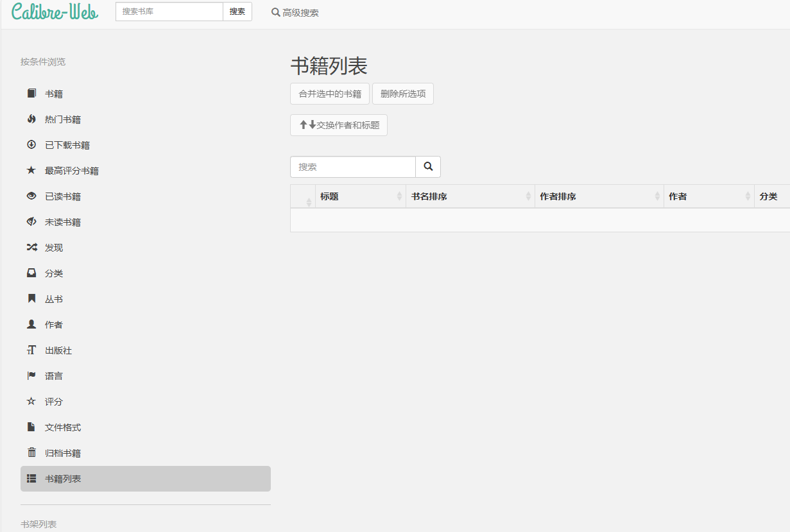Click the file icon beside 文件格式

pyautogui.click(x=31, y=427)
